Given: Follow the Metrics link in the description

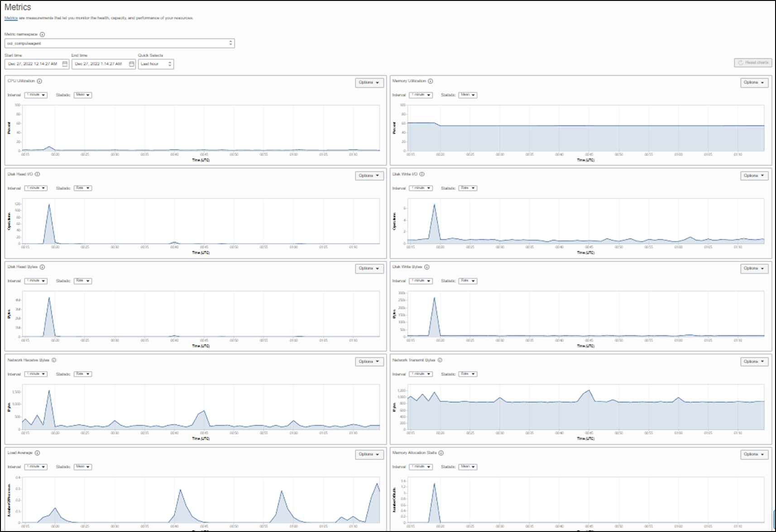Looking at the screenshot, I should [x=11, y=18].
